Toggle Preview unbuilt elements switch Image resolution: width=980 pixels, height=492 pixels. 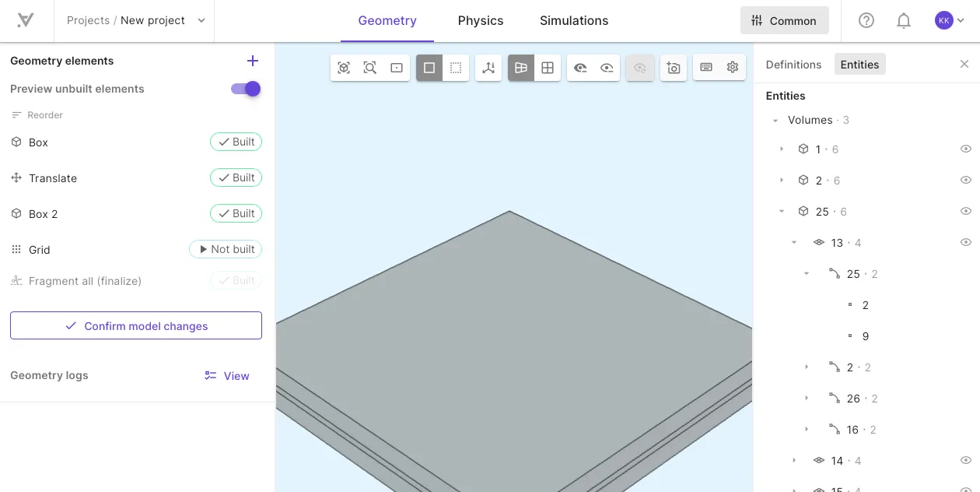(x=246, y=89)
